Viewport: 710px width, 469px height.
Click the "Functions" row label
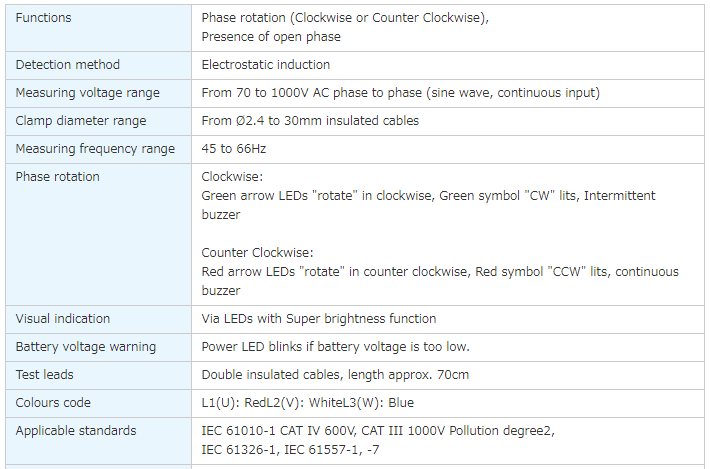(44, 18)
